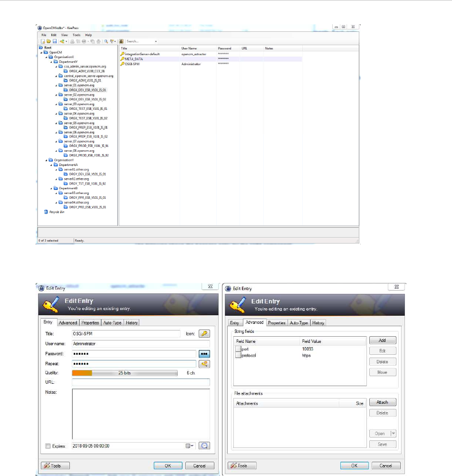Image resolution: width=452 pixels, height=476 pixels.
Task: Tick the checkbox beside the port field
Action: [238, 349]
